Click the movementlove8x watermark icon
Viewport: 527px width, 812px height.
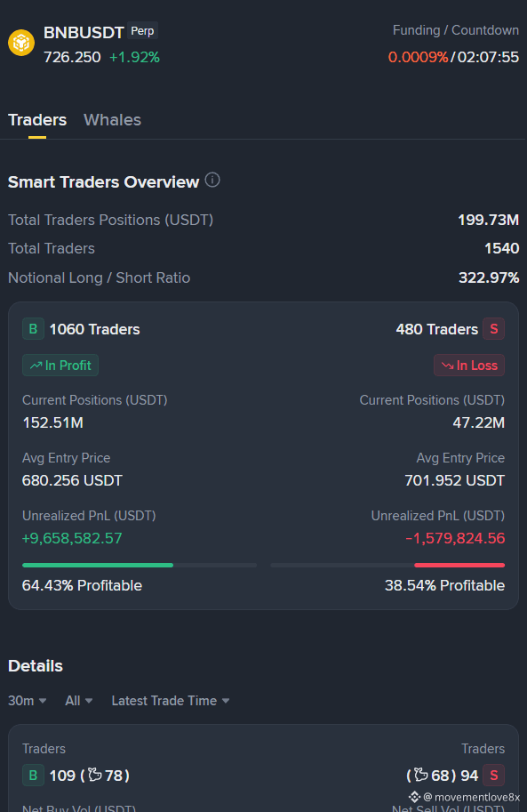(415, 797)
